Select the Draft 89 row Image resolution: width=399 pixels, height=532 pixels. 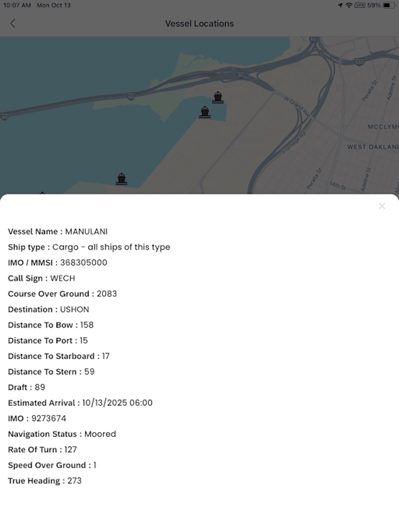pyautogui.click(x=26, y=387)
